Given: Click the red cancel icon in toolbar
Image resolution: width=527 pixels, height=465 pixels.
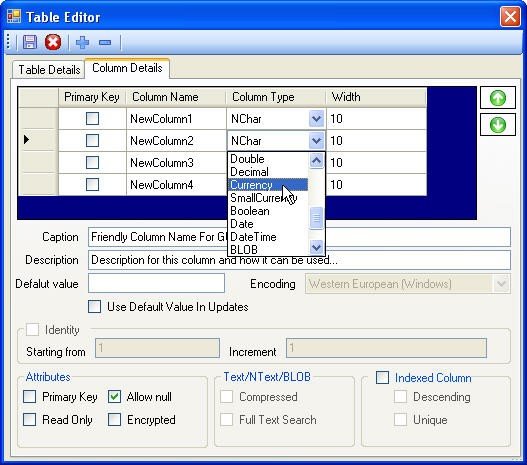Looking at the screenshot, I should (x=53, y=42).
